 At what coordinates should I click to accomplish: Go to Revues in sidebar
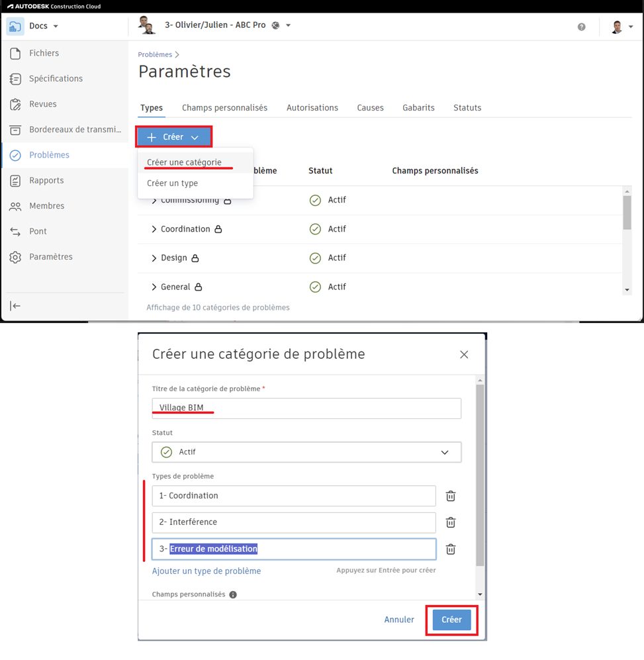[x=42, y=104]
